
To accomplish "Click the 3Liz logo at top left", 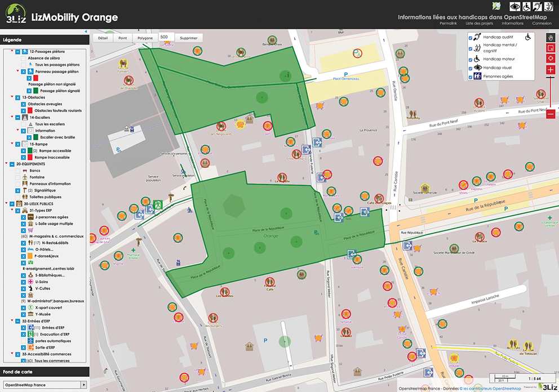I will coord(16,14).
